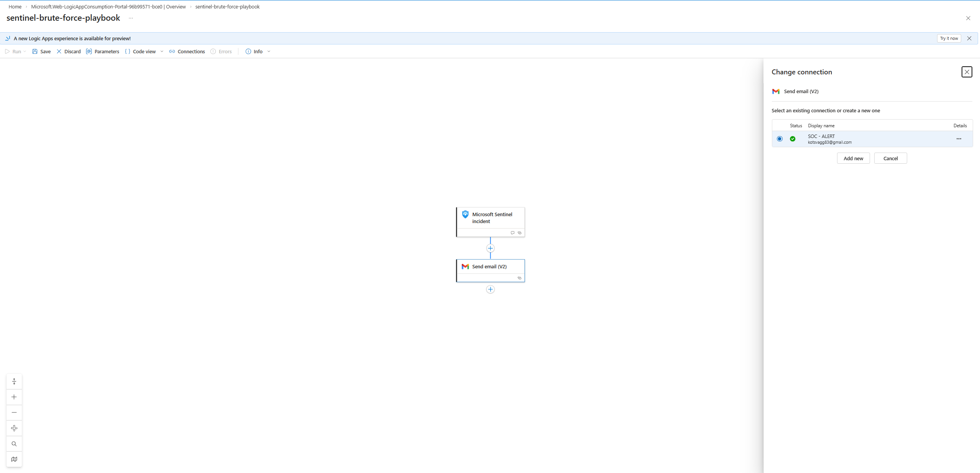Select the SOC - ALERT connection radio button

[x=780, y=138]
